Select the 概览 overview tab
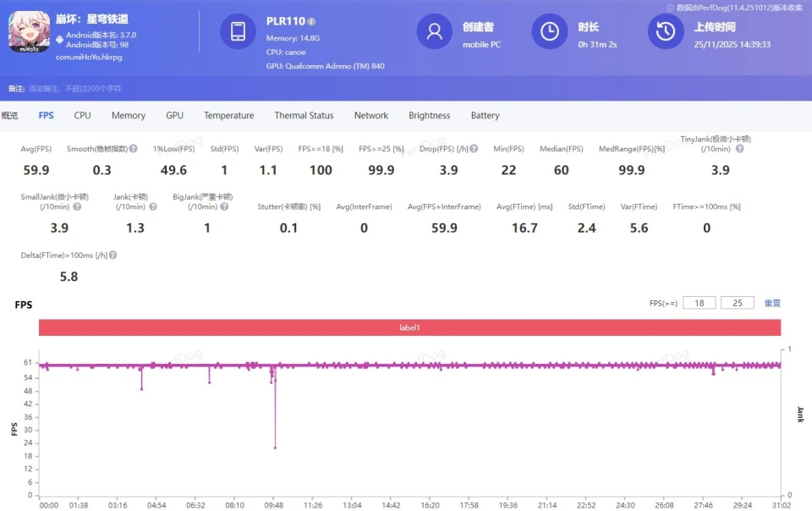The height and width of the screenshot is (511, 812). pos(10,115)
